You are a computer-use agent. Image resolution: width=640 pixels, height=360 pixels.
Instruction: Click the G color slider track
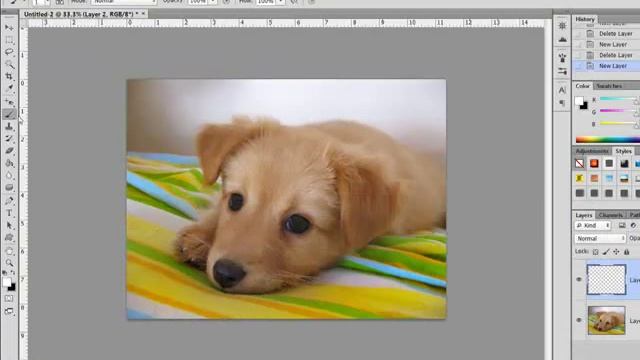618,111
